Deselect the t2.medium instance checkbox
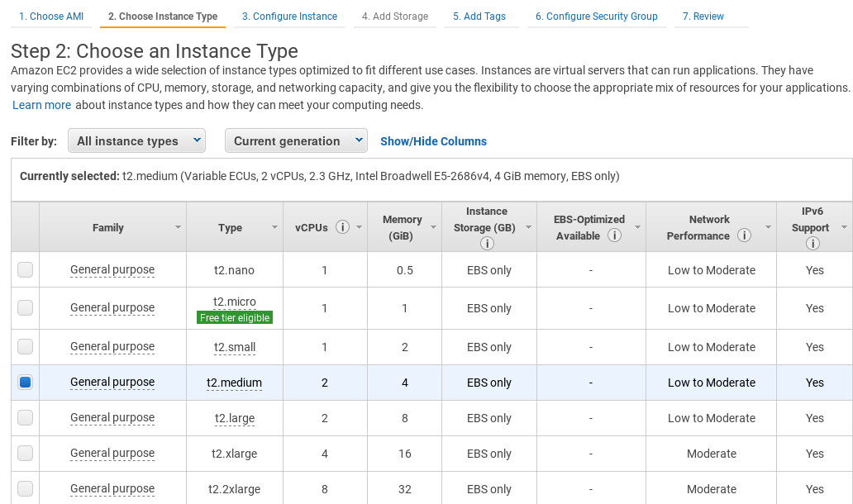This screenshot has height=504, width=853. click(x=25, y=382)
